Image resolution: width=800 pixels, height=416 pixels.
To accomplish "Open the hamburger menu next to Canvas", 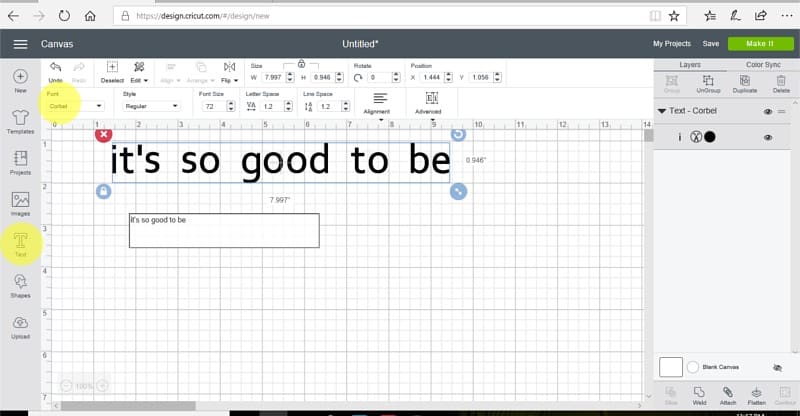I will (20, 44).
